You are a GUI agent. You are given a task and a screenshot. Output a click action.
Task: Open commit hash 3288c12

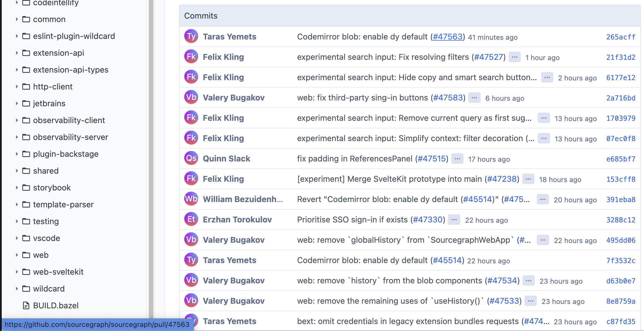(620, 220)
